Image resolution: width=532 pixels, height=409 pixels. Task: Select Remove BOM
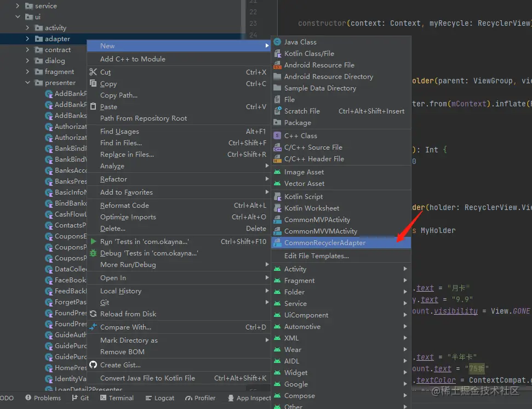[x=179, y=351]
